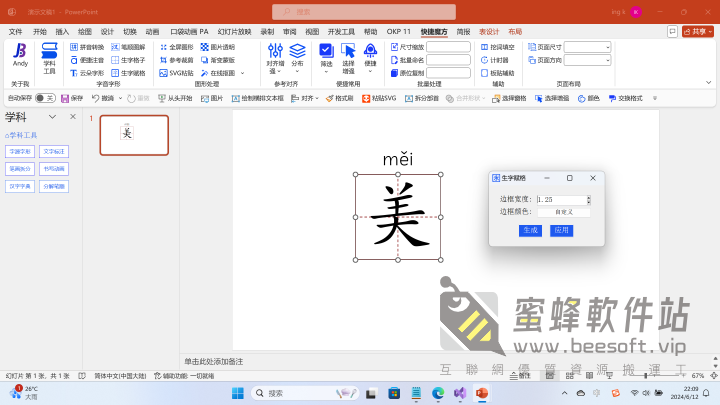Click 交换格式 in quick access toolbar
Viewport: 720px width, 405px height.
coord(625,98)
